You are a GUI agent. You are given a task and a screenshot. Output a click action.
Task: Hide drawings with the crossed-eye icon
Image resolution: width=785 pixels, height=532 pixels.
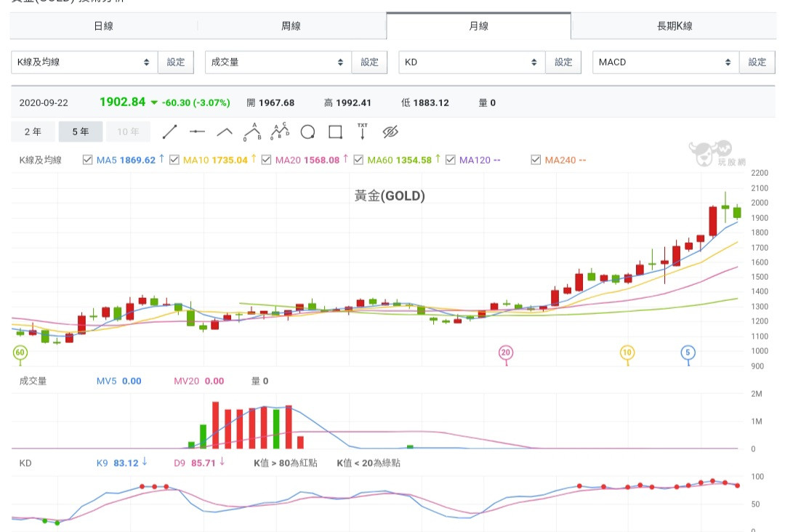pyautogui.click(x=391, y=132)
